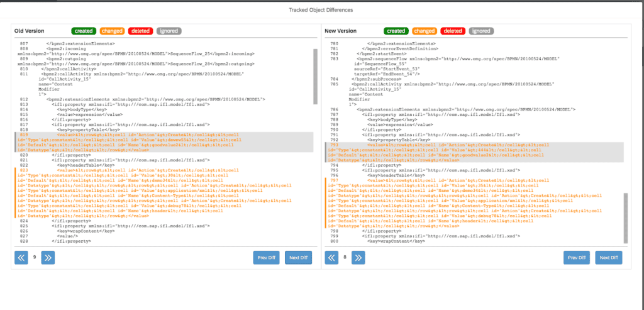Click Next Diff in New Version pane
Viewport: 644px width, 310px height.
609,257
